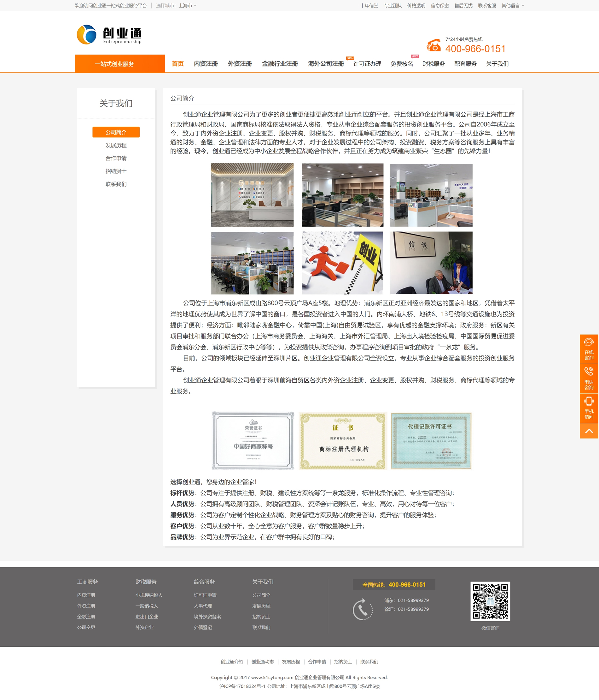Click the highlighted 公司简介 sidebar button

tap(116, 132)
